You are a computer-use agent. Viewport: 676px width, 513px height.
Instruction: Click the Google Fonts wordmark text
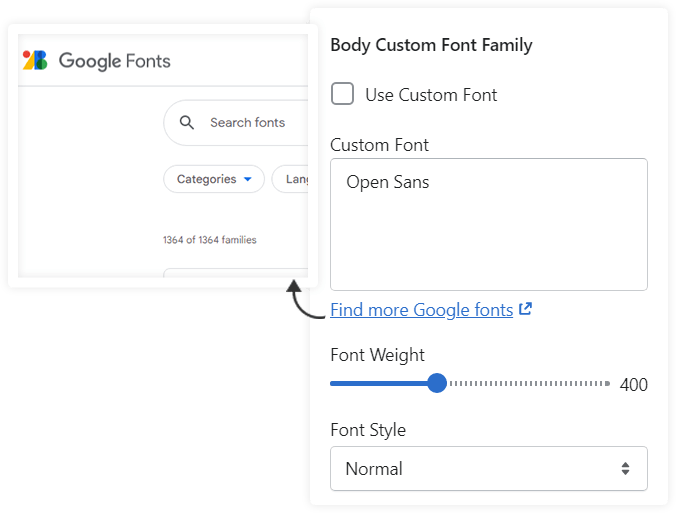coord(114,61)
